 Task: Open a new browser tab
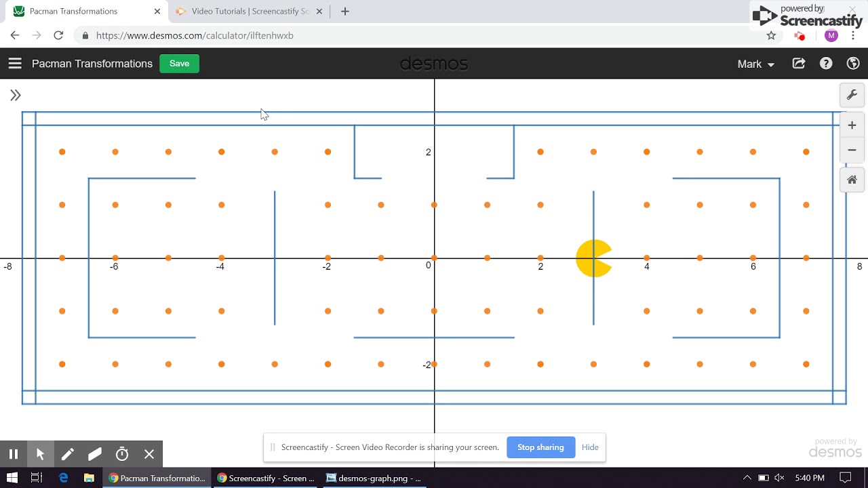(x=345, y=12)
